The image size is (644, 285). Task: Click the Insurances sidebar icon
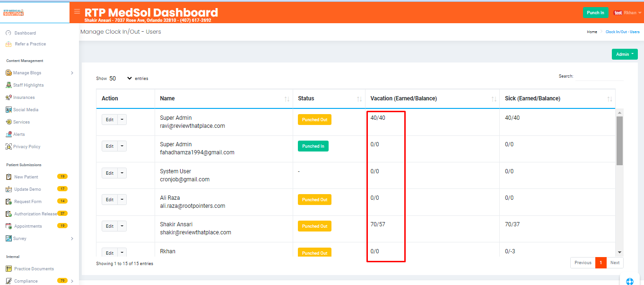tap(9, 98)
